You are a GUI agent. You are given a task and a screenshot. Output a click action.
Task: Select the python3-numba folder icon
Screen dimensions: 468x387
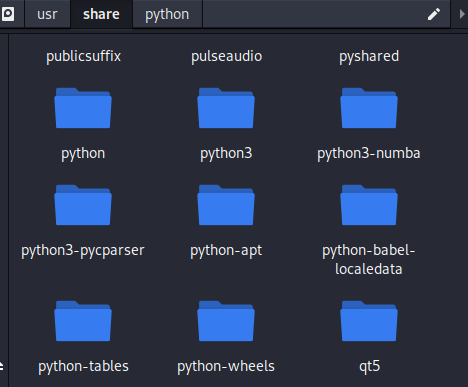coord(369,108)
